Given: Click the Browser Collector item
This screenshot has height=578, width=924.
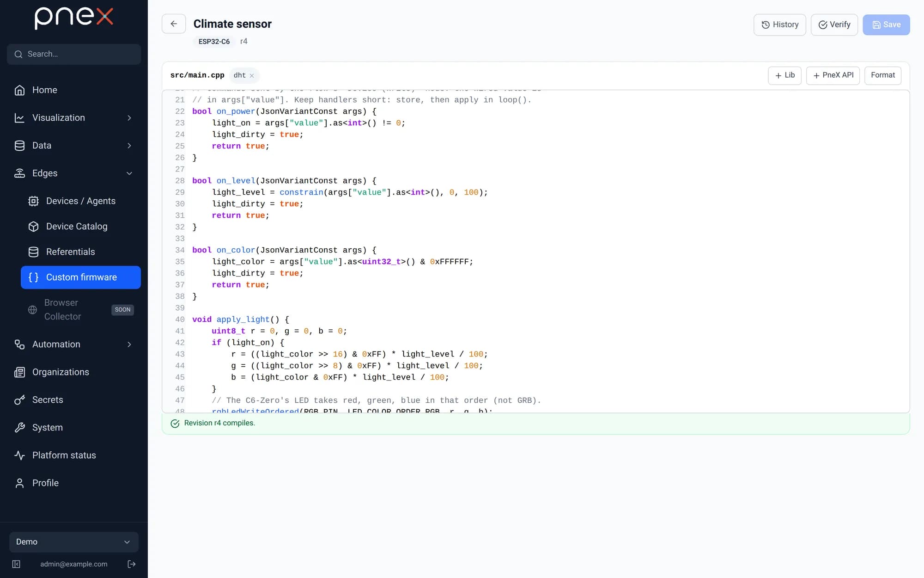Looking at the screenshot, I should point(81,310).
